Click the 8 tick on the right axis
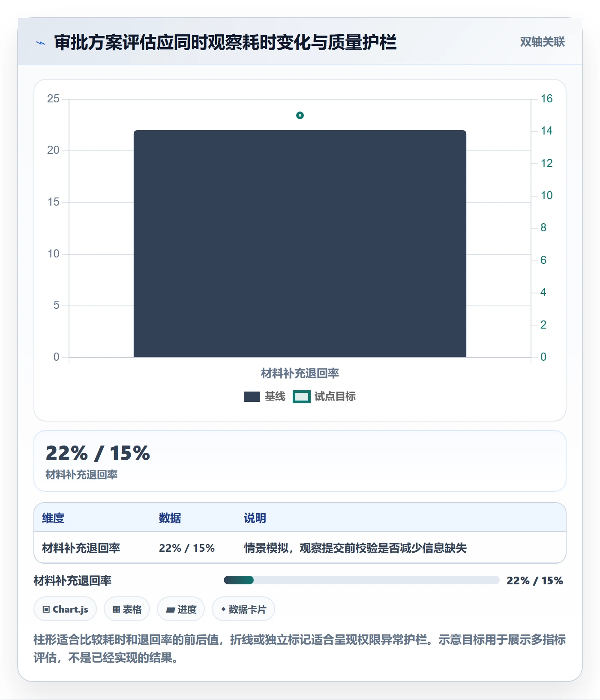 [x=543, y=227]
